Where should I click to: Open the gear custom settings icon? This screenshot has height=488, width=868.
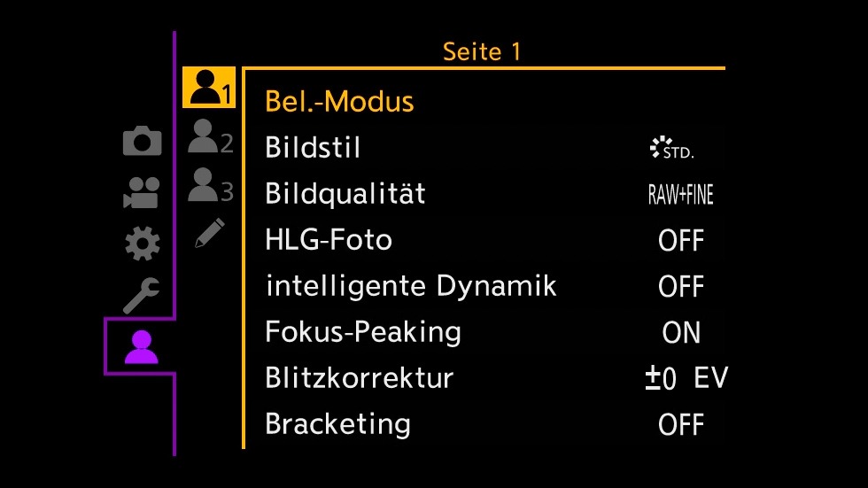(143, 244)
